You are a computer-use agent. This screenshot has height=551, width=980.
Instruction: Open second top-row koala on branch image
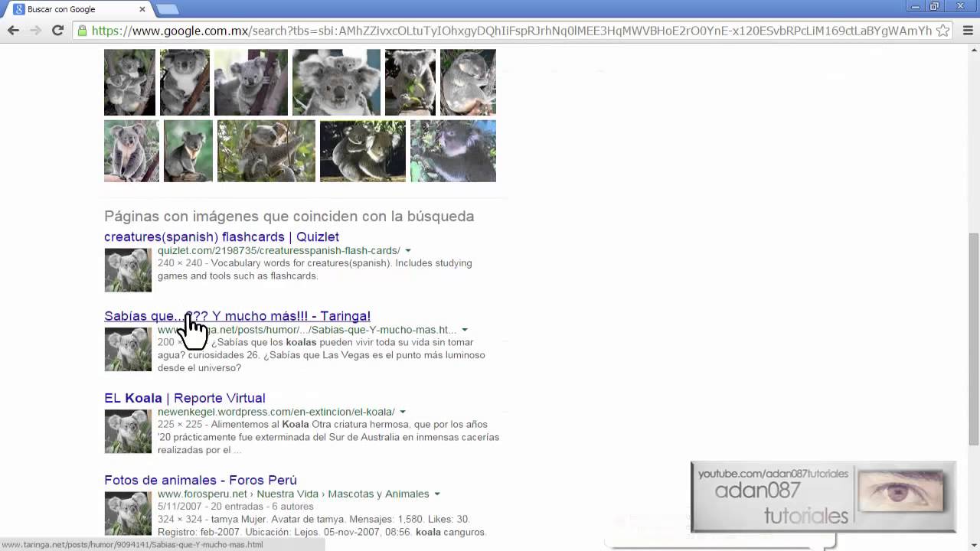185,83
